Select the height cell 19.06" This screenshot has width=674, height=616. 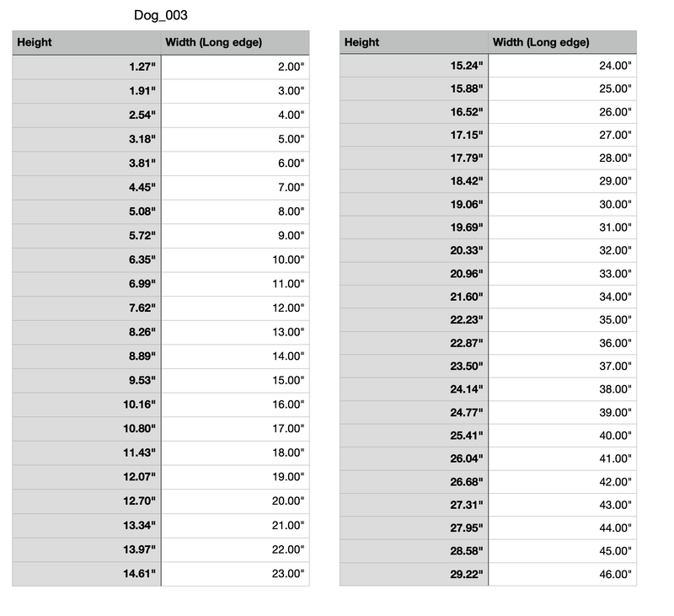pos(414,205)
